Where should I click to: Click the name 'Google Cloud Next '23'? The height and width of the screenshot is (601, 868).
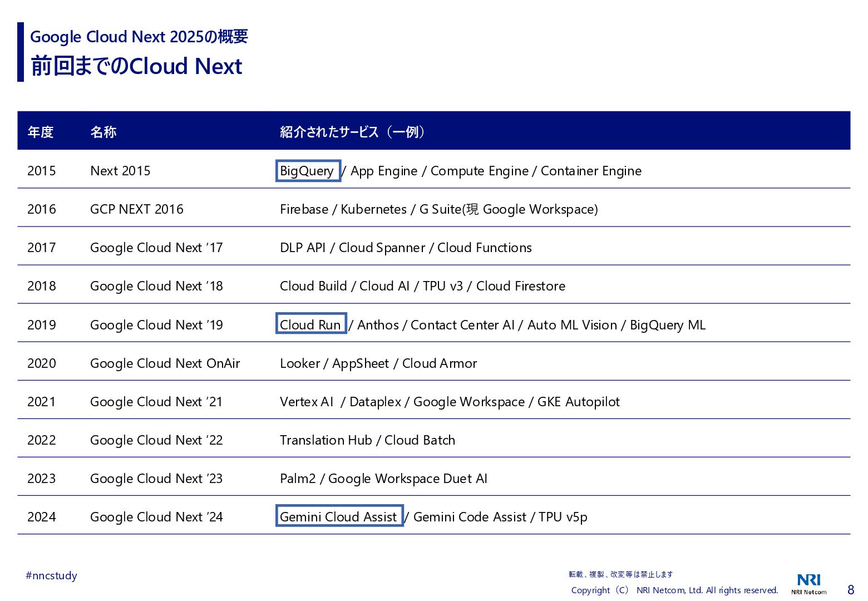coord(156,479)
